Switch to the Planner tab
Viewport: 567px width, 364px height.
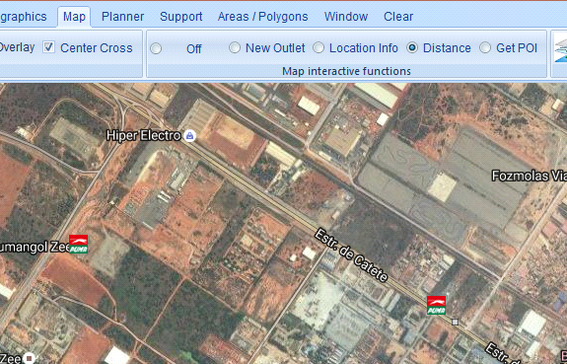pos(123,17)
